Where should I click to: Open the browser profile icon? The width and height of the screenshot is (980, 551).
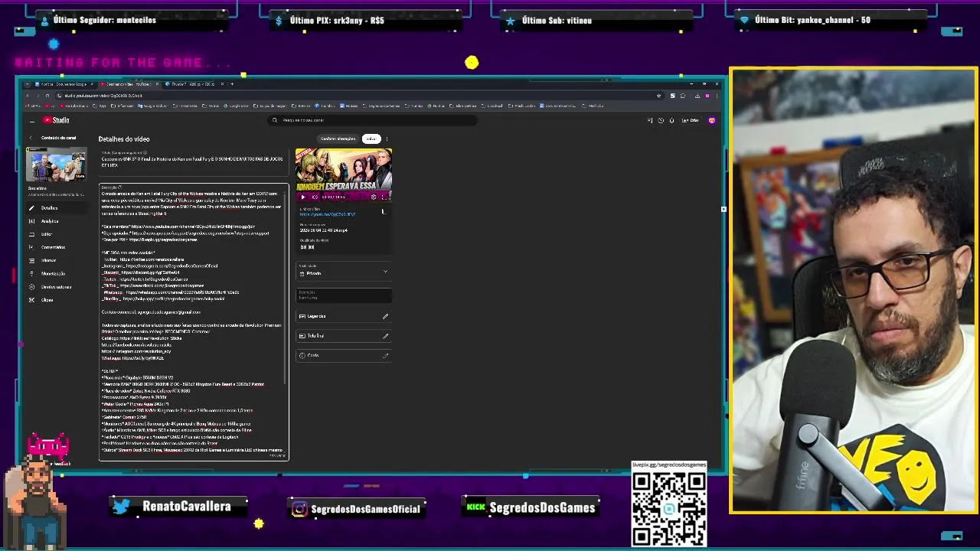[x=707, y=96]
